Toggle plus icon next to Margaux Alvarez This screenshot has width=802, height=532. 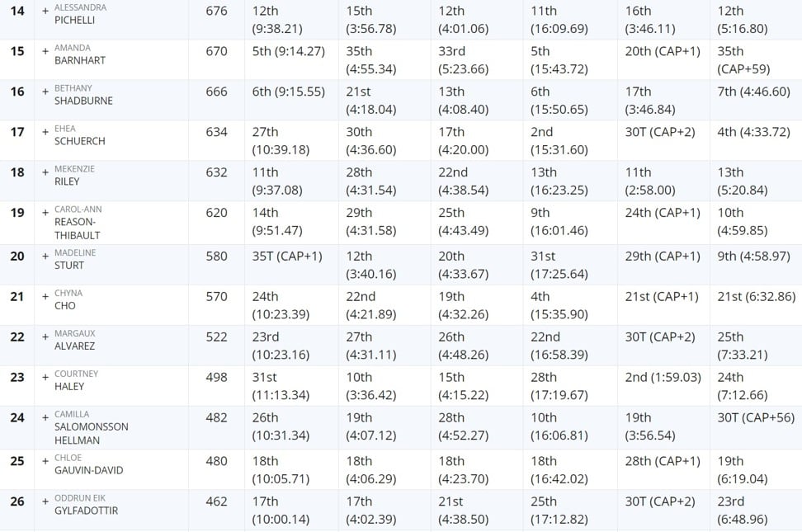[x=45, y=337]
